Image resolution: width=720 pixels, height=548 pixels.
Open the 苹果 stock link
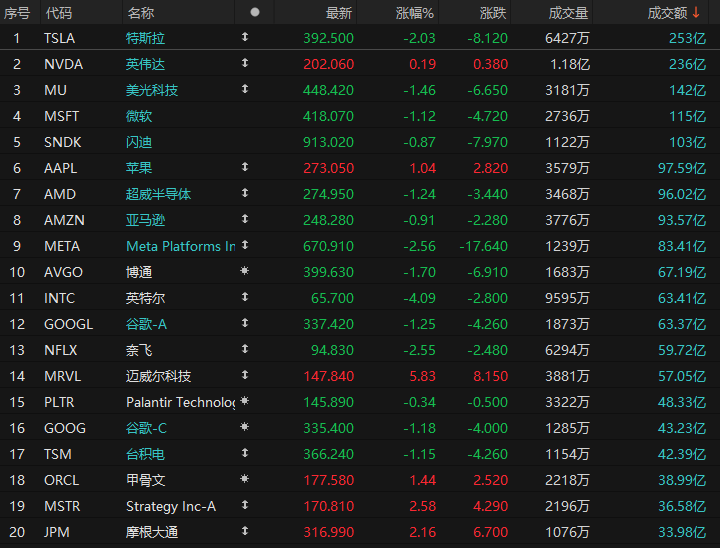(139, 168)
